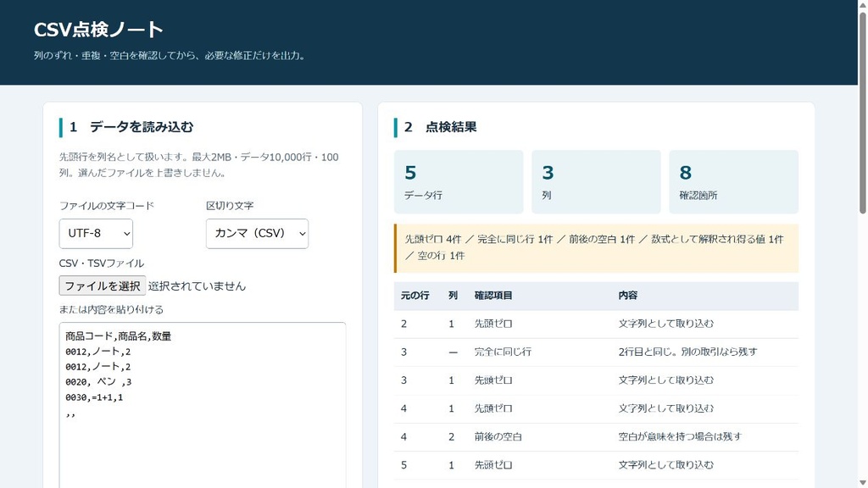Open the UTF-8 encoding dropdown
868x488 pixels.
tap(96, 234)
